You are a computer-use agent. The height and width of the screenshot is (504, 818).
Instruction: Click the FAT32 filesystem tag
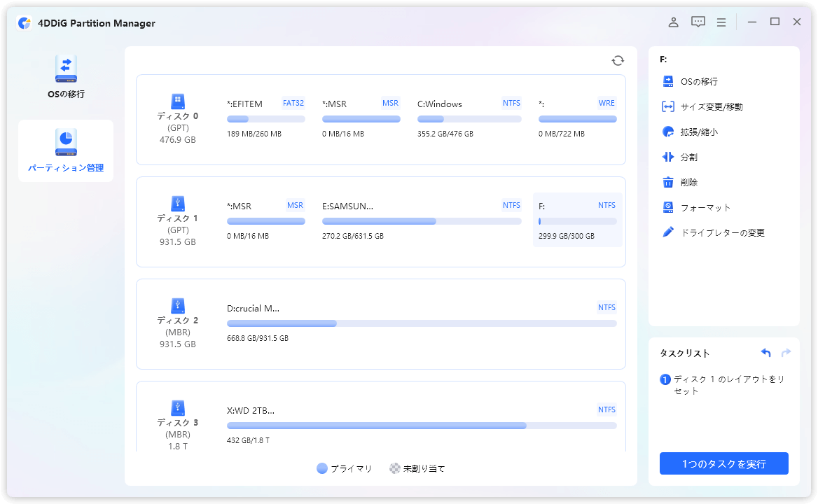[293, 103]
